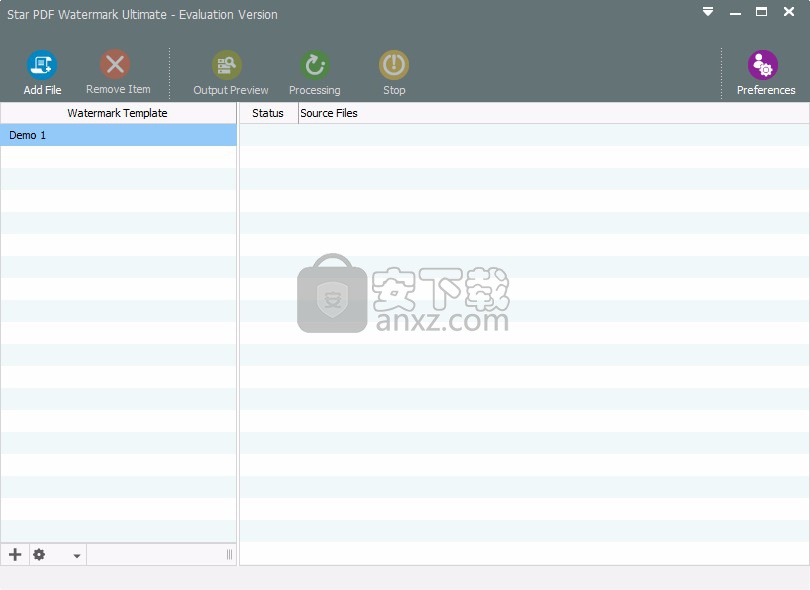Maximize the Star PDF Watermark window

pyautogui.click(x=761, y=11)
